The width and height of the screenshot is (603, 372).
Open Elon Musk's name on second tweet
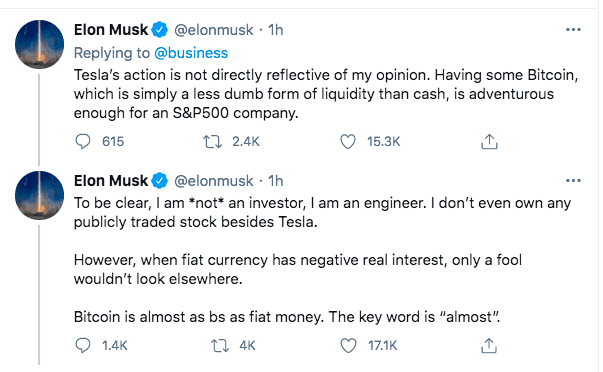111,180
